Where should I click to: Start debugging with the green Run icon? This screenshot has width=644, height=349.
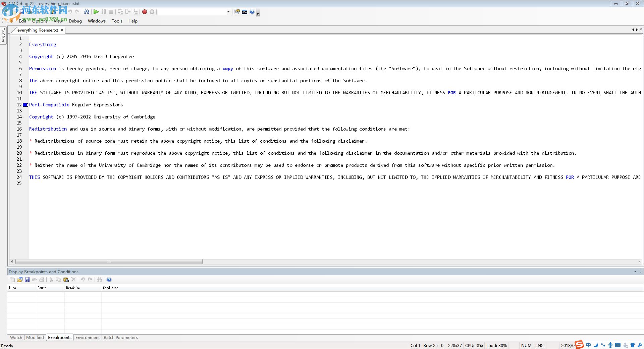click(96, 12)
